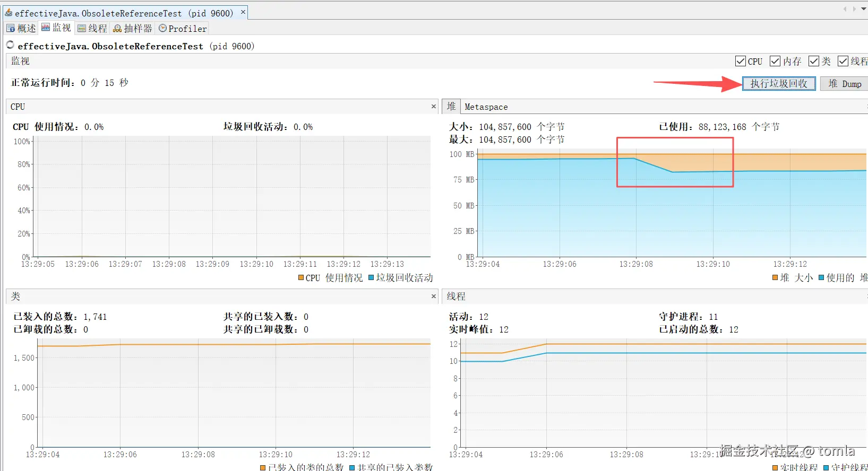
Task: Click the 实时峰值 12 value
Action: point(504,329)
